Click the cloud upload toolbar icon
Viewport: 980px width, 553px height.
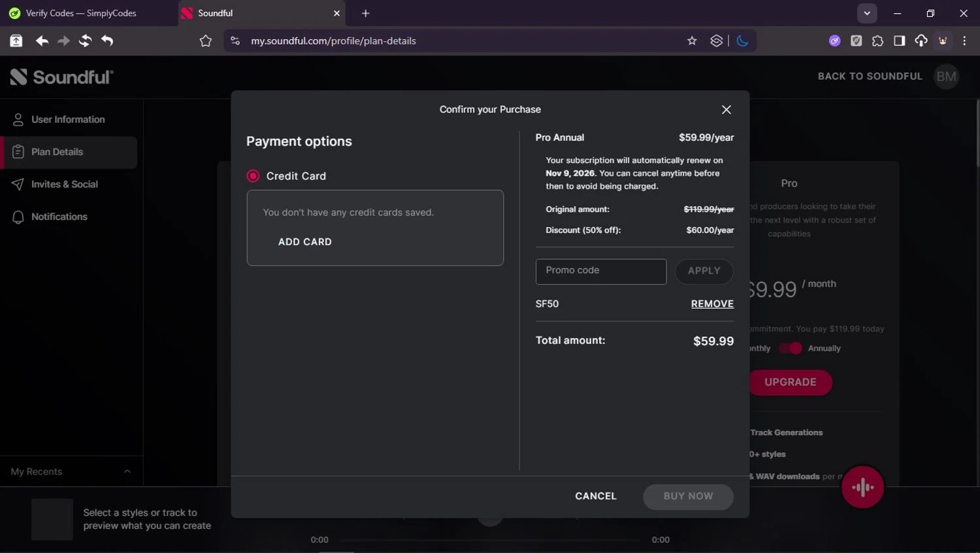(x=921, y=41)
